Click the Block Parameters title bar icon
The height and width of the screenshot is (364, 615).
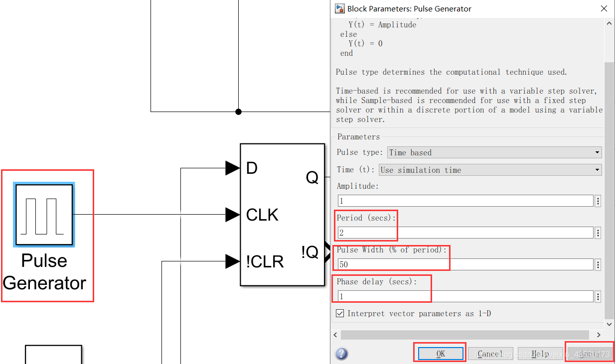[x=339, y=8]
